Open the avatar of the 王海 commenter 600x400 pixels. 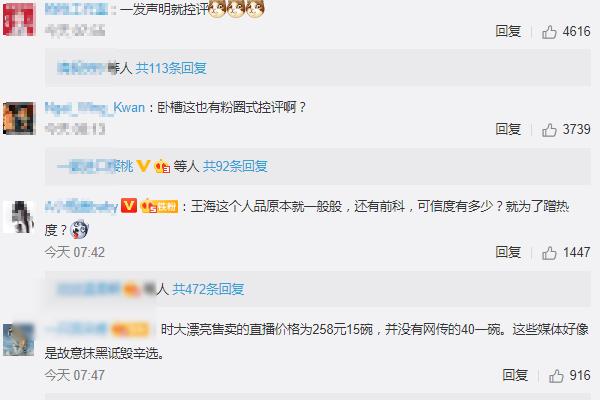(19, 217)
